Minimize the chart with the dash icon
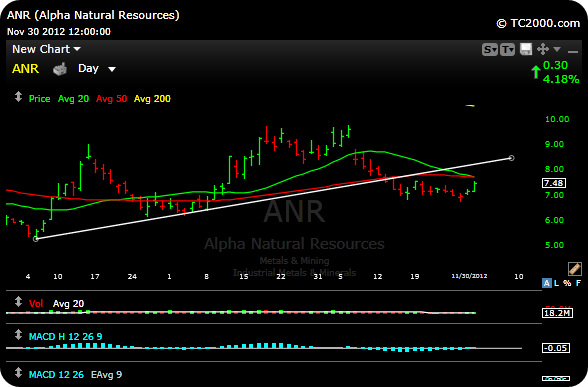The height and width of the screenshot is (387, 588). click(x=573, y=52)
